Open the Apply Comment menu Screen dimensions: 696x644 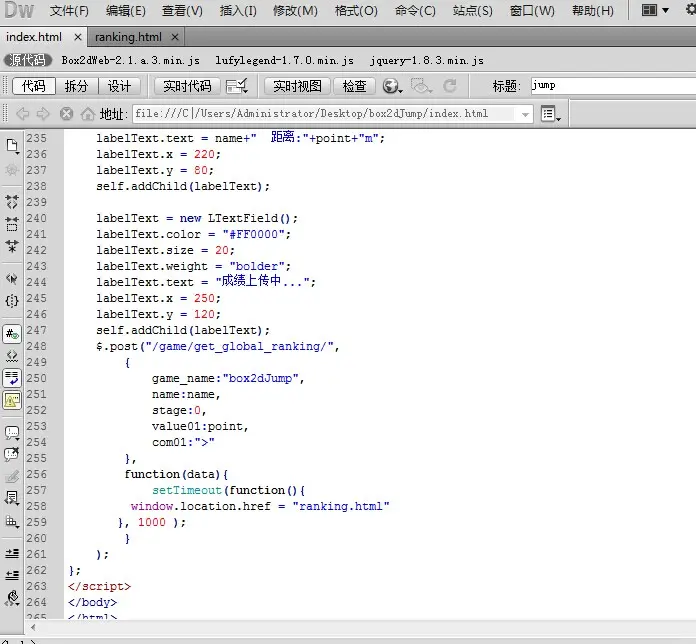click(12, 433)
